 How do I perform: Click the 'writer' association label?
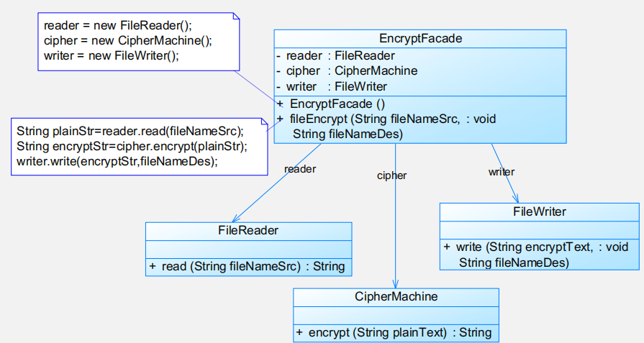(x=502, y=172)
